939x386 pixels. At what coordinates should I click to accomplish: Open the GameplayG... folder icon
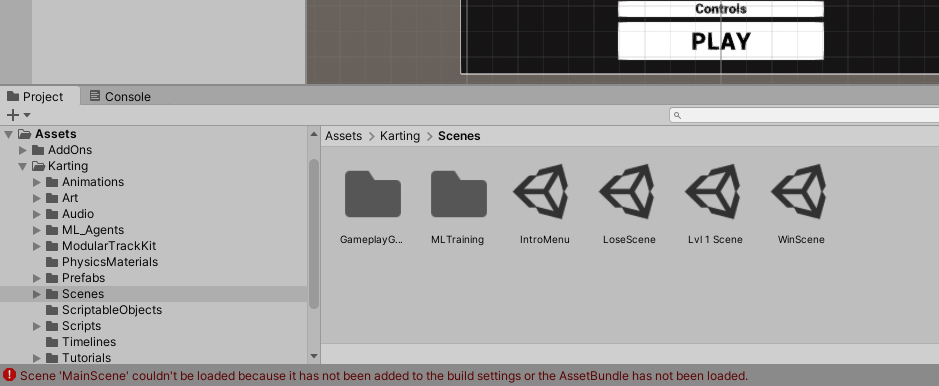click(372, 194)
